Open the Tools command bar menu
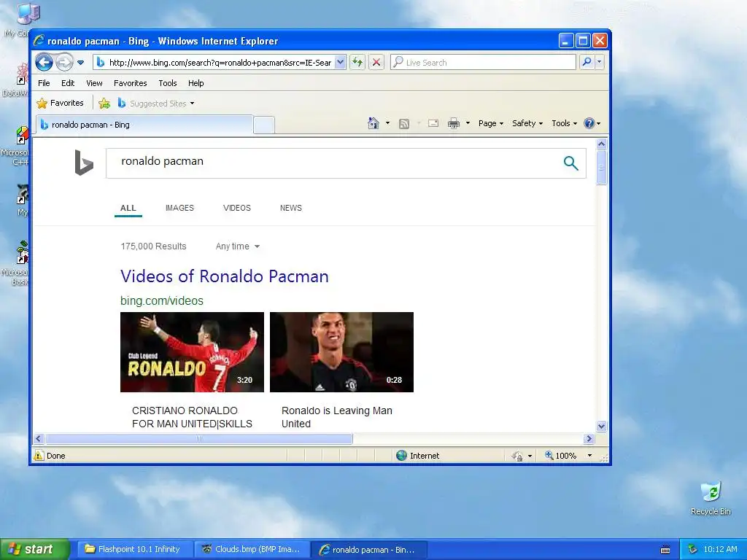 pyautogui.click(x=564, y=123)
